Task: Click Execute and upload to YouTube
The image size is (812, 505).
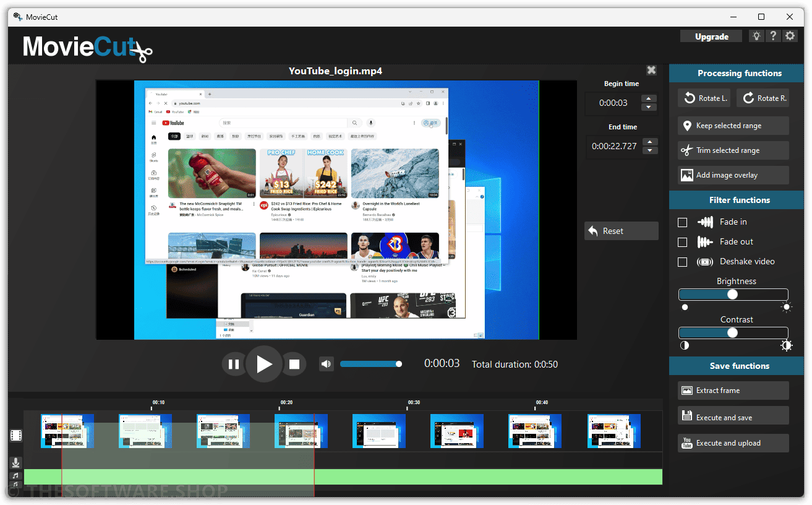Action: (x=733, y=443)
